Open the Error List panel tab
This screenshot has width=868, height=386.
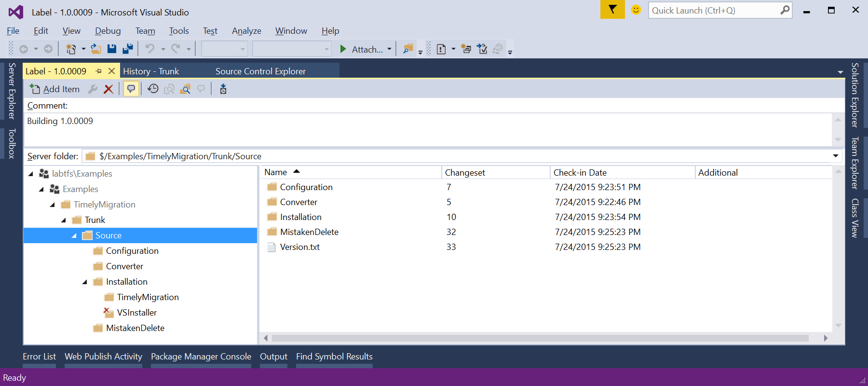pyautogui.click(x=39, y=357)
